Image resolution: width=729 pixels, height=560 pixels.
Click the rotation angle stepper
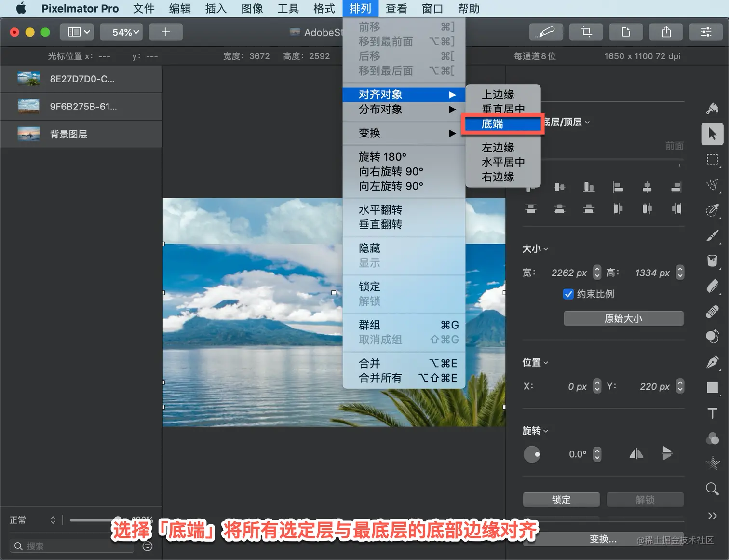point(597,454)
